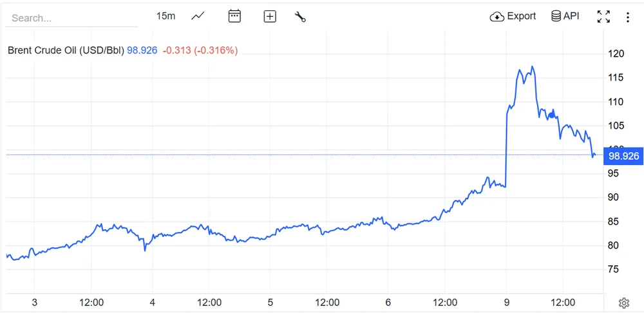Click the plus icon to add comparison
644x313 pixels.
pos(270,17)
